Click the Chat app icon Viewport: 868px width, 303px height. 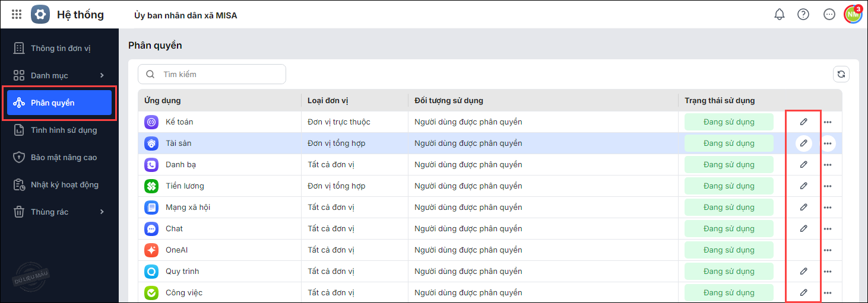point(151,228)
